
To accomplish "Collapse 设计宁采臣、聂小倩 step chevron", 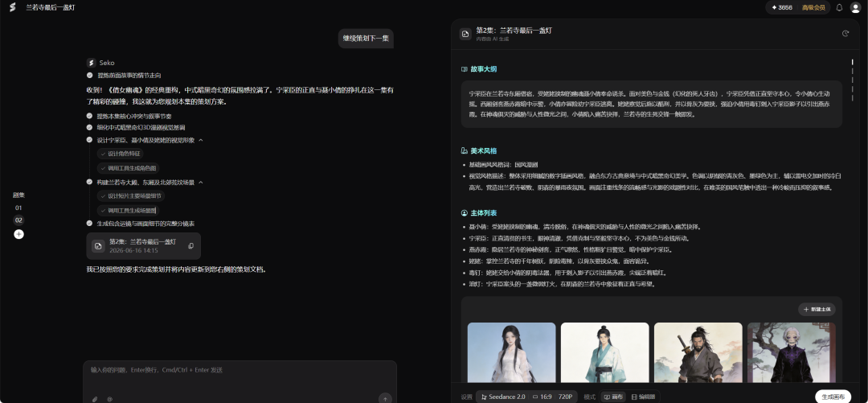I will [x=201, y=140].
